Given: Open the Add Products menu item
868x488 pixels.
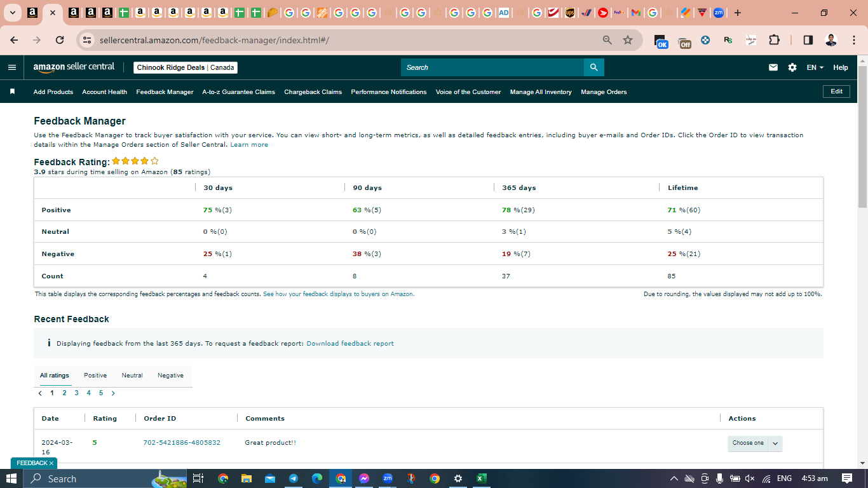Looking at the screenshot, I should (x=53, y=92).
